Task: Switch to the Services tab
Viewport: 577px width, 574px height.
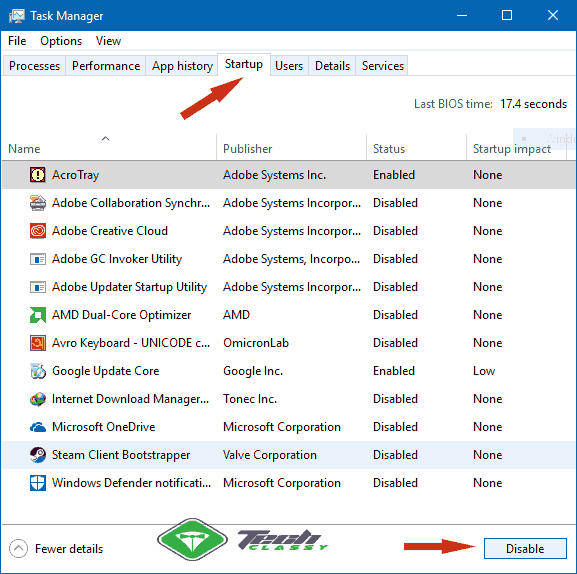Action: pyautogui.click(x=382, y=66)
